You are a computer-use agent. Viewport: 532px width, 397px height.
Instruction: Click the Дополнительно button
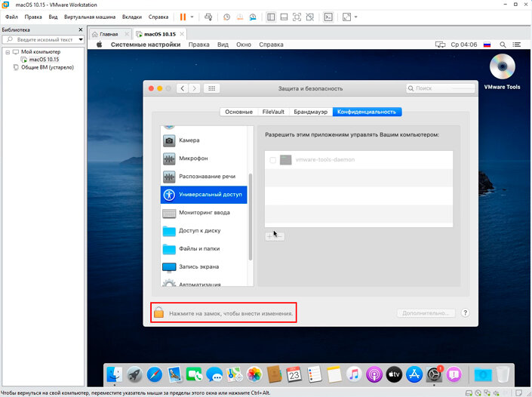[x=426, y=313]
